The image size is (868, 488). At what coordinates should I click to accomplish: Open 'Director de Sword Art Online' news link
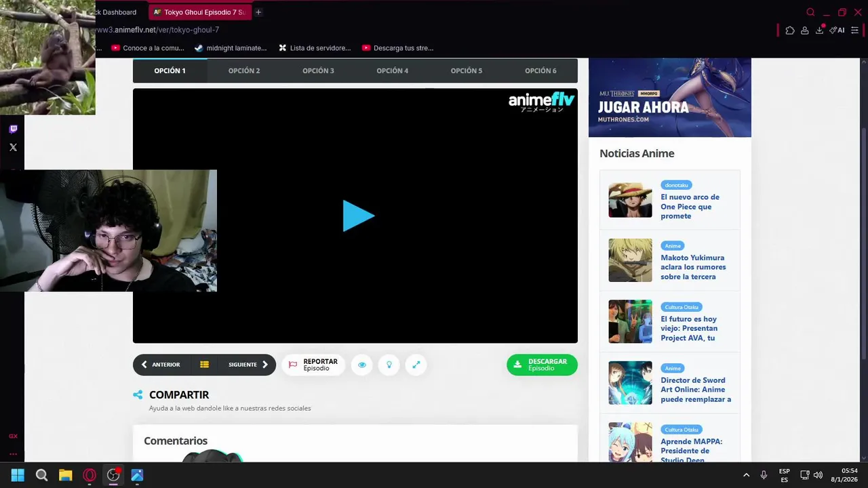(x=696, y=390)
